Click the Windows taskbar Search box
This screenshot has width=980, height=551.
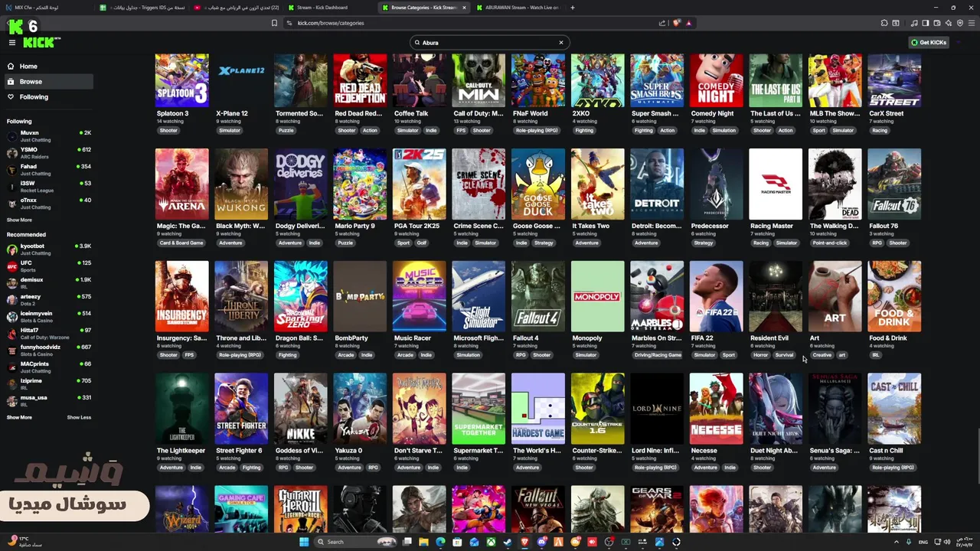(x=354, y=542)
